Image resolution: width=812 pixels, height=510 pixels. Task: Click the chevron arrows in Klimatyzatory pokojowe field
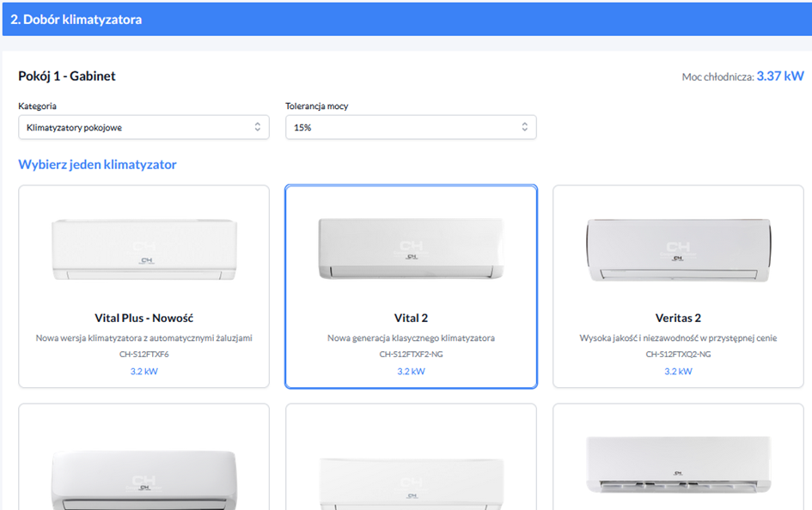coord(257,127)
